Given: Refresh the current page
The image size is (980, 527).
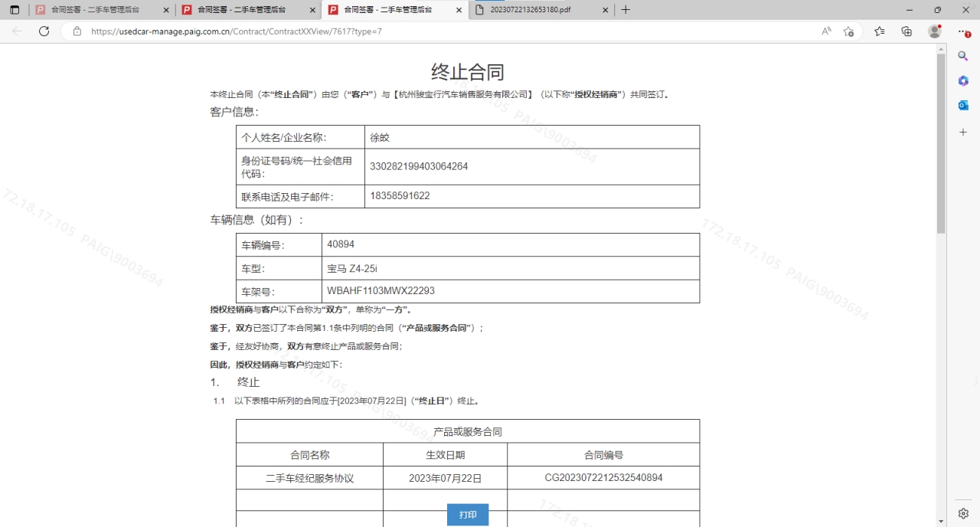Looking at the screenshot, I should click(x=44, y=31).
